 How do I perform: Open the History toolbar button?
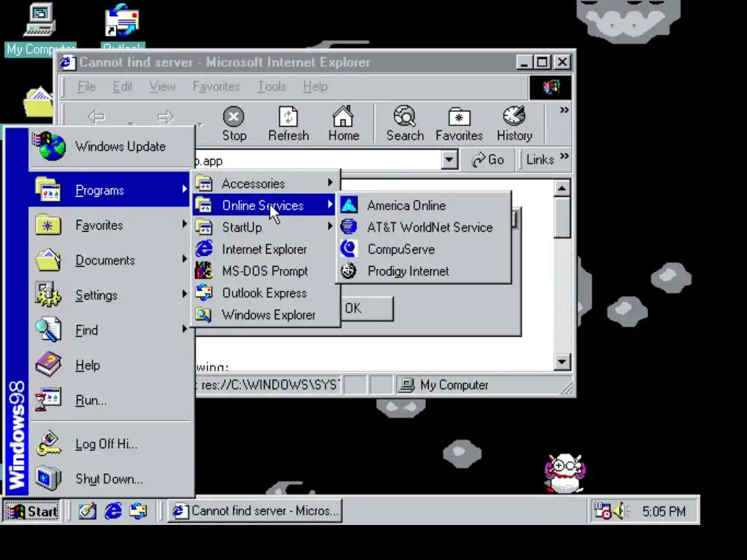(x=514, y=124)
